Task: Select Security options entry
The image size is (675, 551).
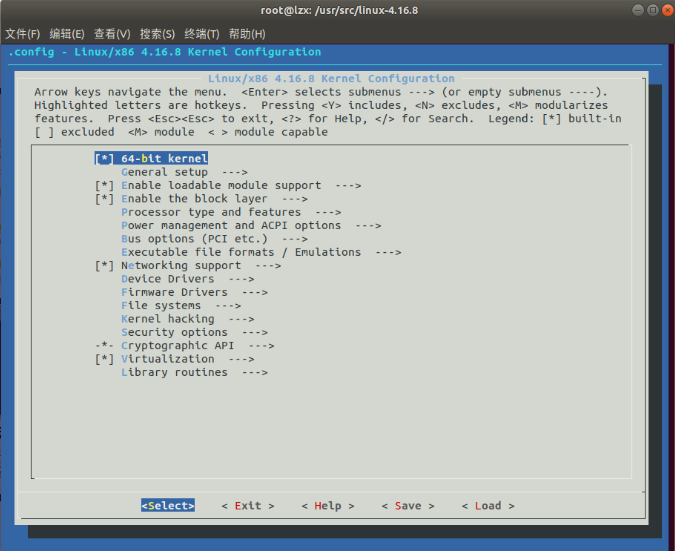Action: [x=174, y=332]
